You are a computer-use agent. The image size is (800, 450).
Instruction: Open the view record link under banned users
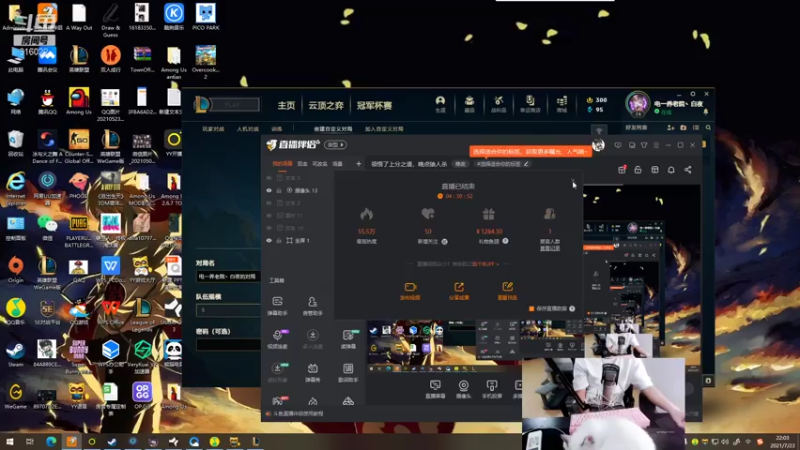550,248
